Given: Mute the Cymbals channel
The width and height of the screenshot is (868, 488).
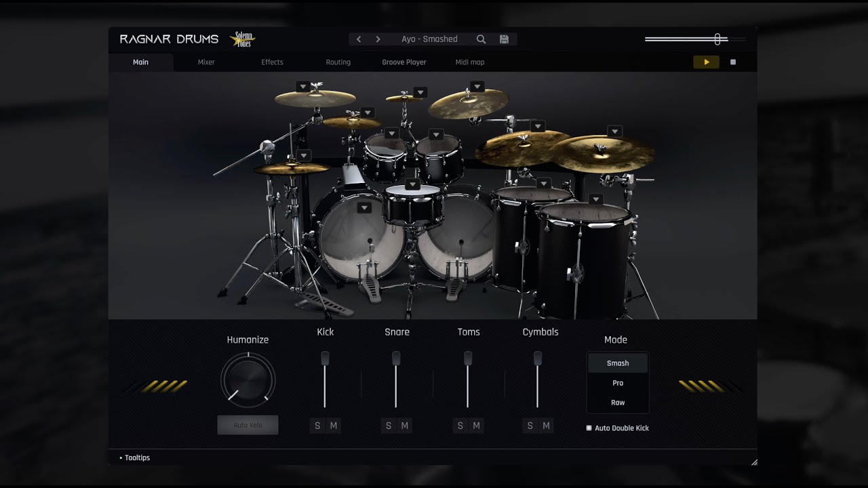Looking at the screenshot, I should pyautogui.click(x=547, y=426).
